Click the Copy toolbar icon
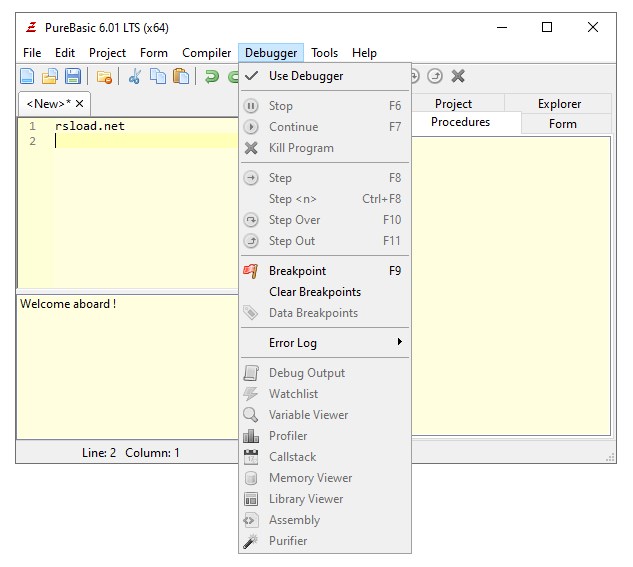This screenshot has height=567, width=633. (x=157, y=76)
